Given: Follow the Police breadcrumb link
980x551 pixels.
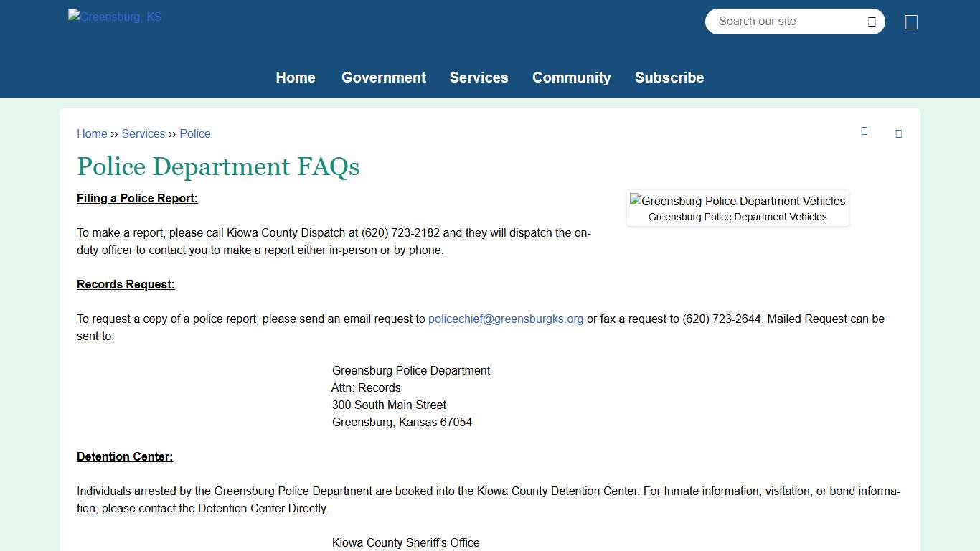Looking at the screenshot, I should pyautogui.click(x=194, y=133).
